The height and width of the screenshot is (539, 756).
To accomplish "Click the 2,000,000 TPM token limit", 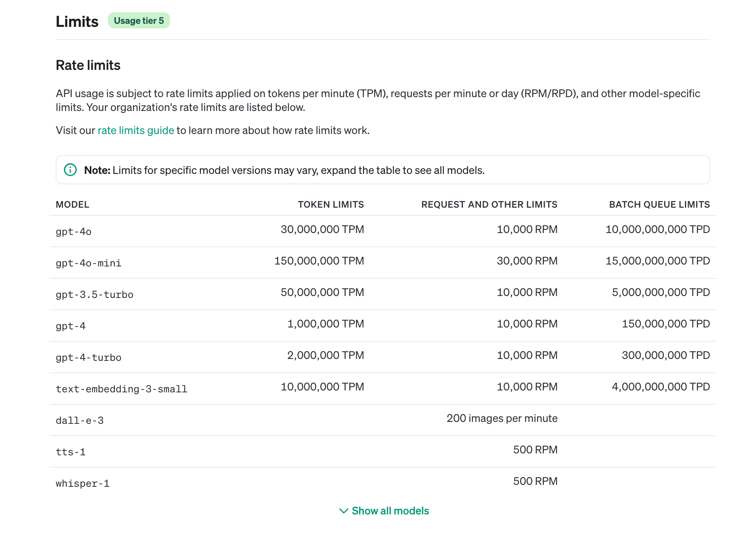I will 326,355.
